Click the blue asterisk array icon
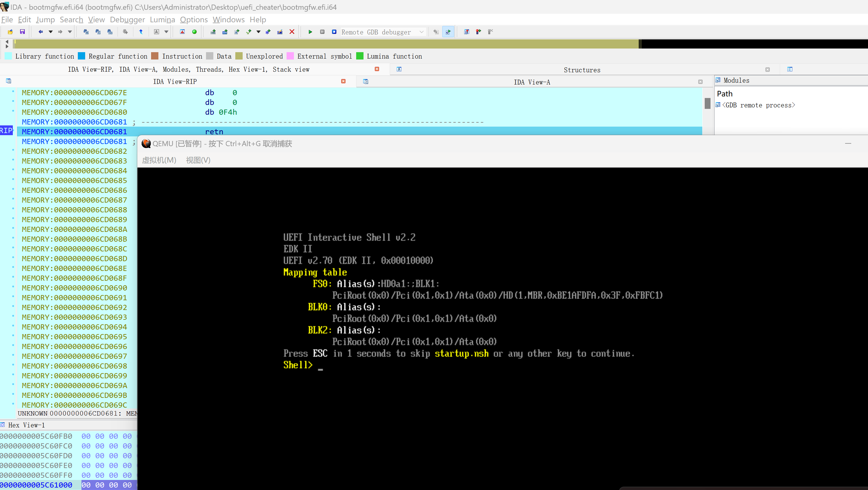This screenshot has width=868, height=490. tap(268, 32)
